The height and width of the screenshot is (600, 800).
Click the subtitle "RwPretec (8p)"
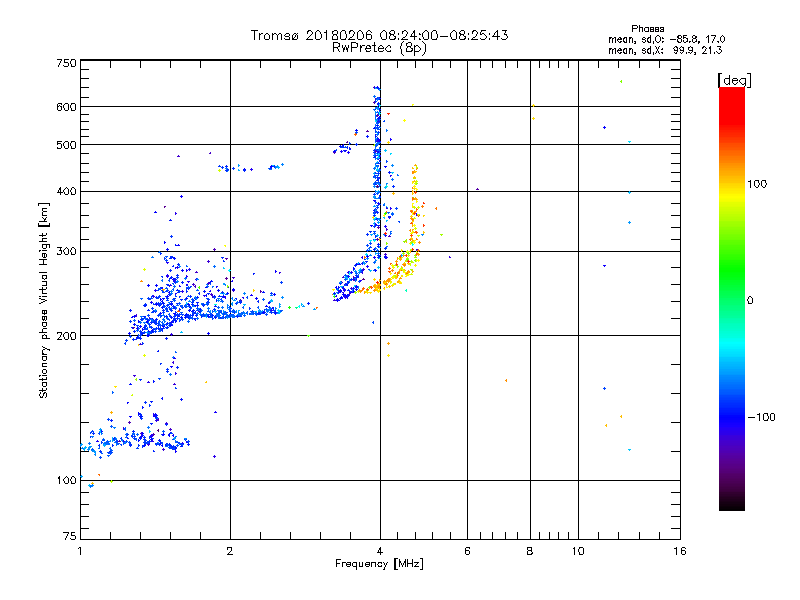(x=379, y=48)
